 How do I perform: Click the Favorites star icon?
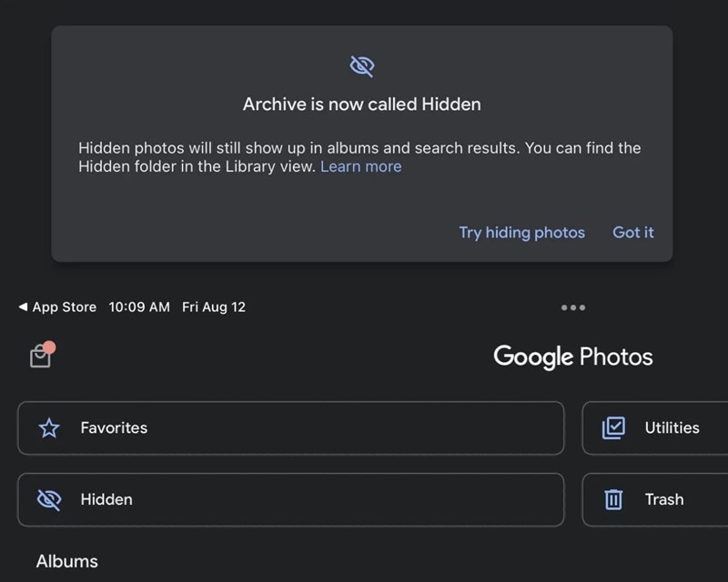tap(49, 428)
